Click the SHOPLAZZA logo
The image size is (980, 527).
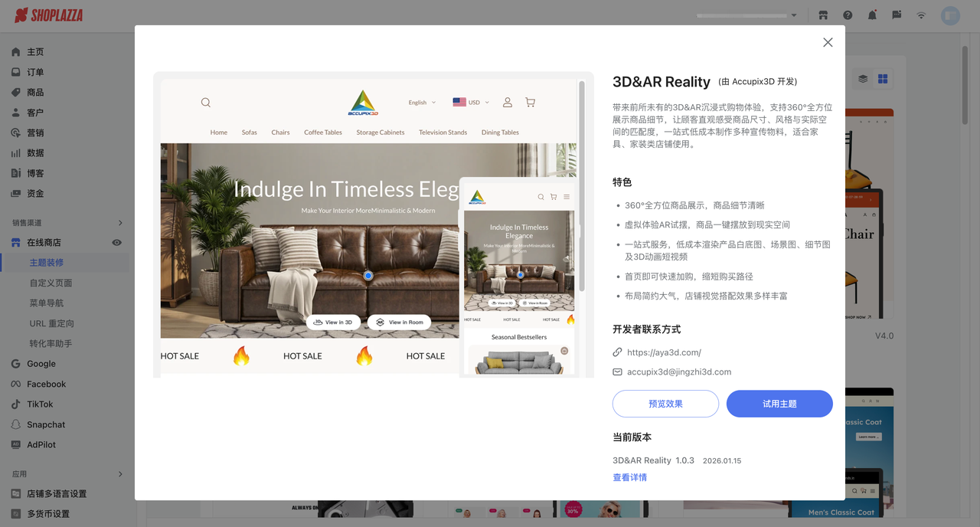coord(48,15)
